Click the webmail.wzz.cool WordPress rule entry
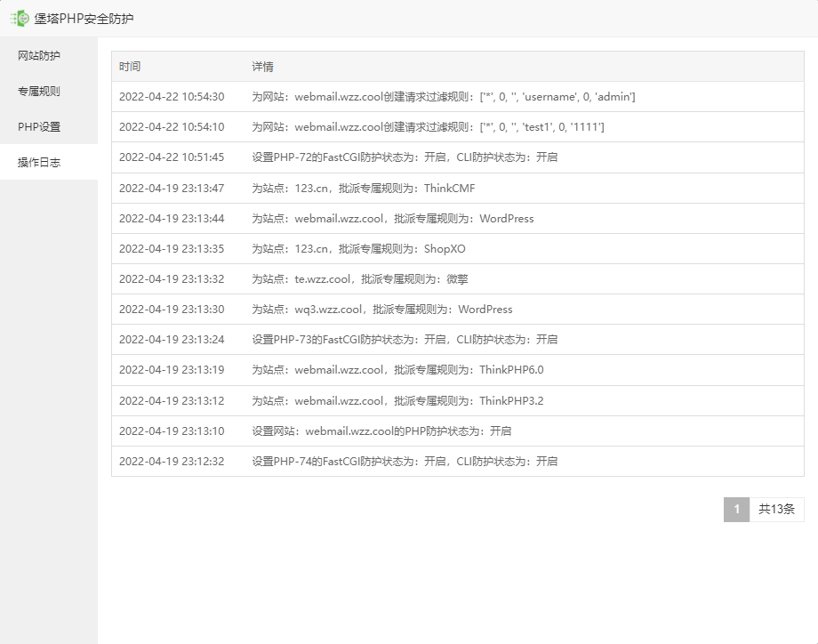Viewport: 818px width, 644px height. pyautogui.click(x=393, y=218)
